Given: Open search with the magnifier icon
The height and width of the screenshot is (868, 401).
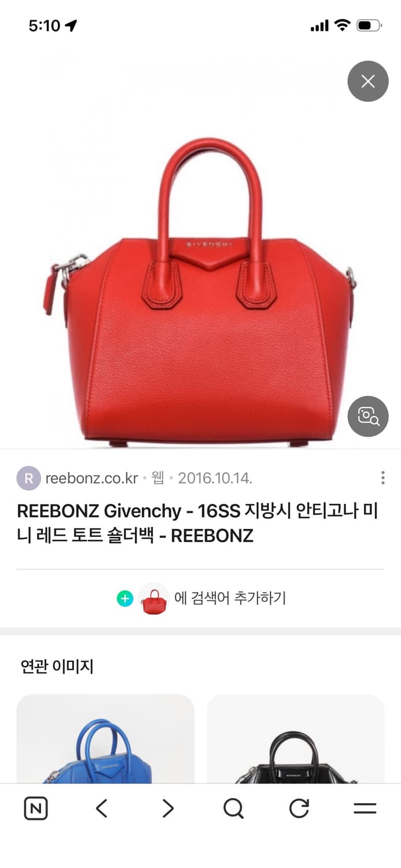Looking at the screenshot, I should click(x=233, y=808).
